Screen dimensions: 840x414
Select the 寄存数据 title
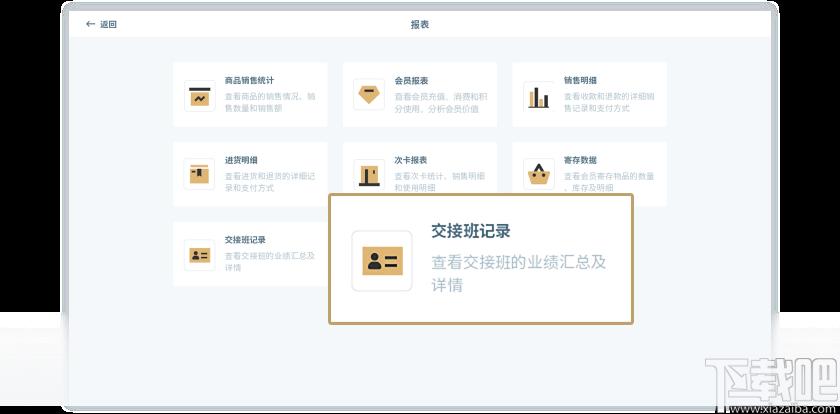pyautogui.click(x=580, y=160)
